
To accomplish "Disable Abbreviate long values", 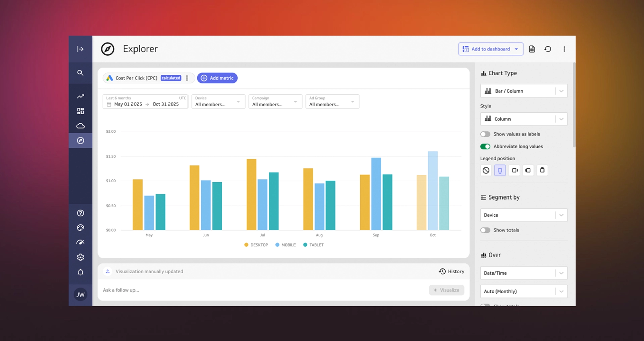I will click(x=485, y=146).
